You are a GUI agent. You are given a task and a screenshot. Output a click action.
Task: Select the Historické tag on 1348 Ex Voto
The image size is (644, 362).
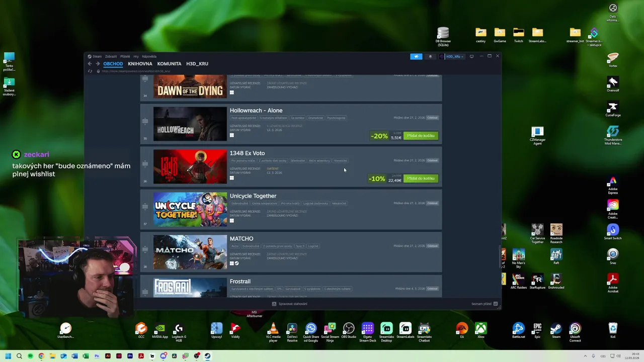pos(340,161)
